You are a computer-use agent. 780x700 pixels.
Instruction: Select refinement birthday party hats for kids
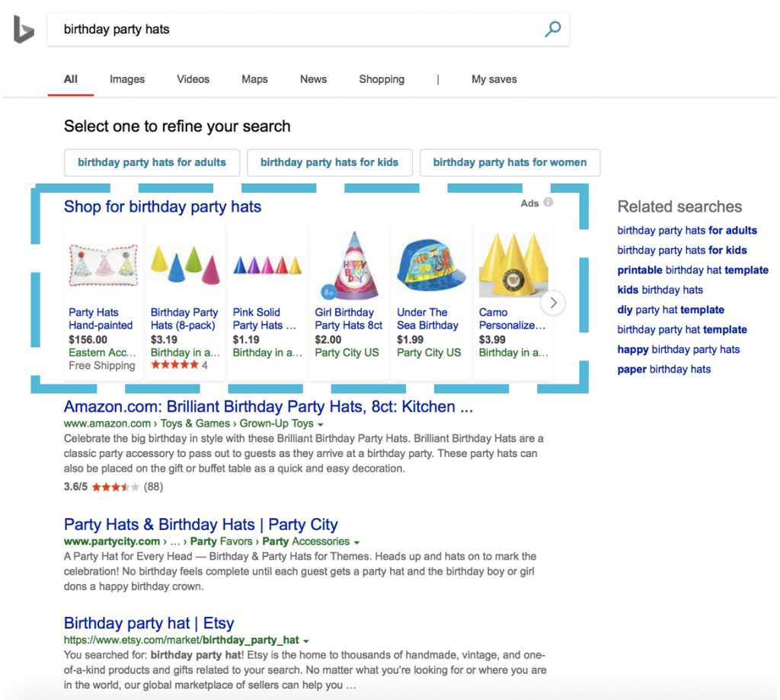click(329, 162)
